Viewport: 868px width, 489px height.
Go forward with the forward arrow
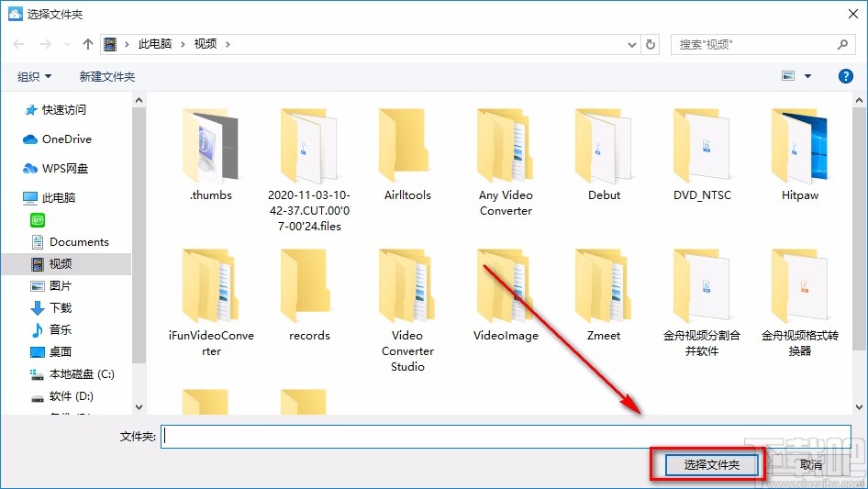(x=45, y=44)
